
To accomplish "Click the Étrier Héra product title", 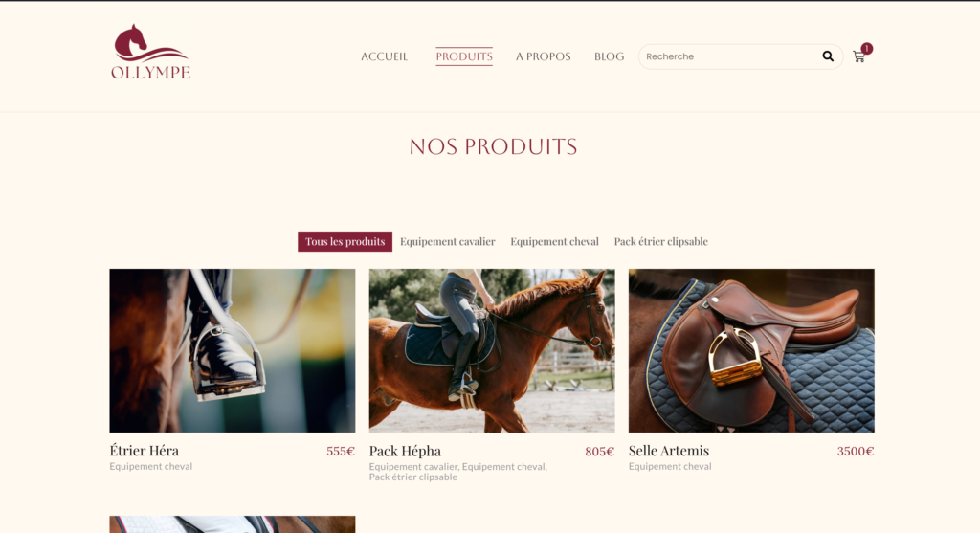I will (145, 450).
